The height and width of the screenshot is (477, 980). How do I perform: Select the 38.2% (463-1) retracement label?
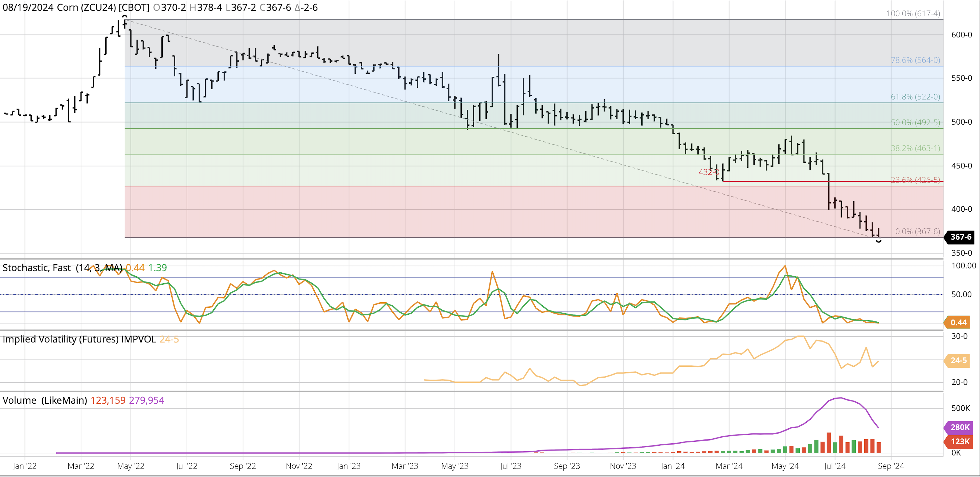pos(915,148)
